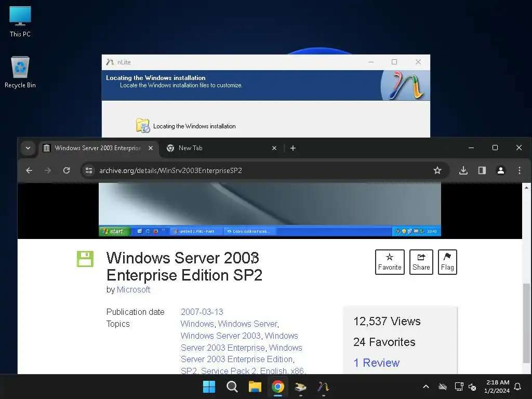Go back with Chrome back arrow
This screenshot has width=532, height=399.
(29, 170)
